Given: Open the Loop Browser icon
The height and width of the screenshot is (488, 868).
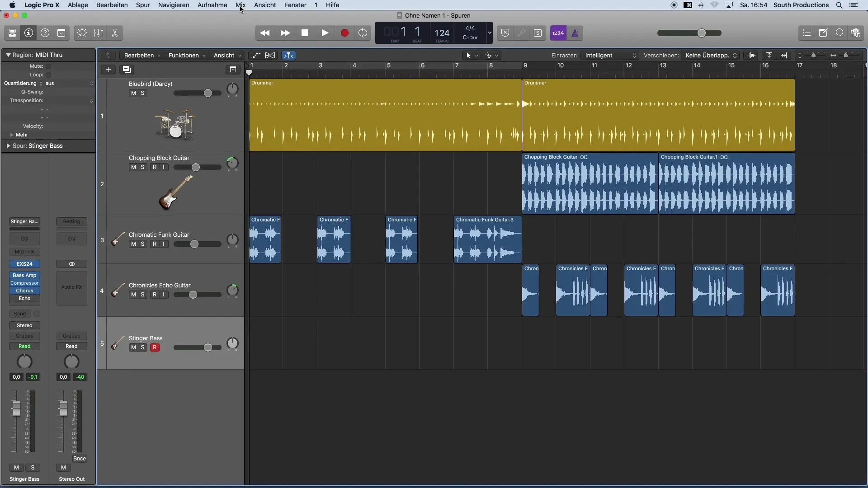Looking at the screenshot, I should click(x=839, y=33).
